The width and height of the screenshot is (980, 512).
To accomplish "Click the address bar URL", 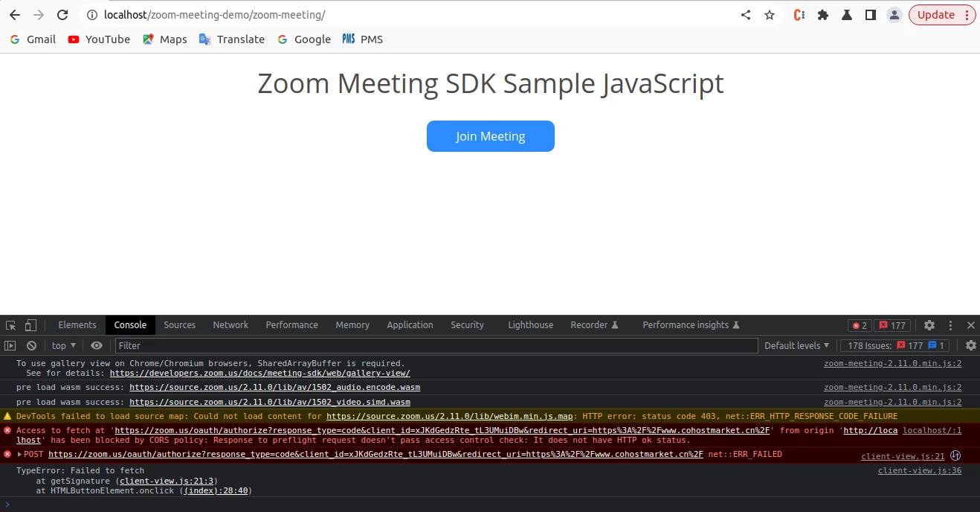I will coord(215,15).
